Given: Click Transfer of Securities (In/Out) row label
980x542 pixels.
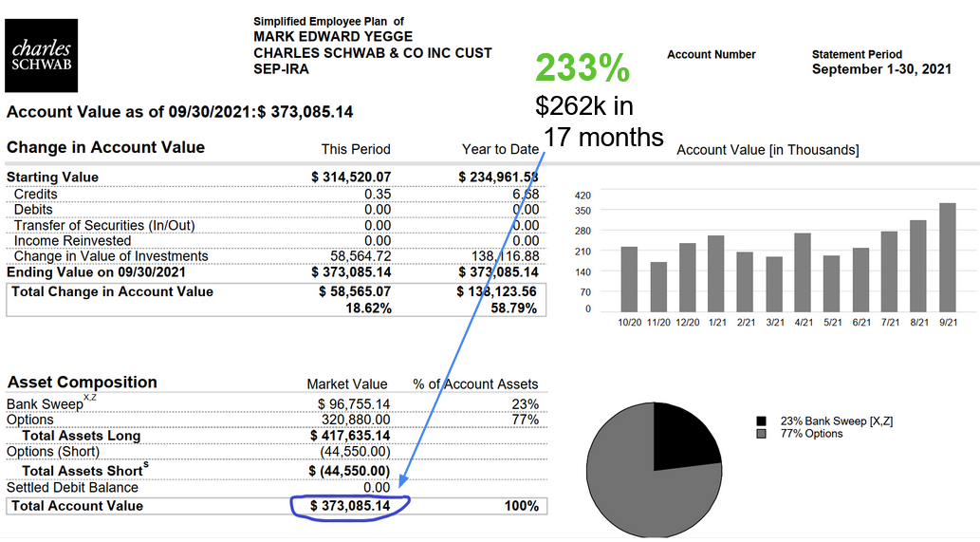Looking at the screenshot, I should pyautogui.click(x=104, y=225).
